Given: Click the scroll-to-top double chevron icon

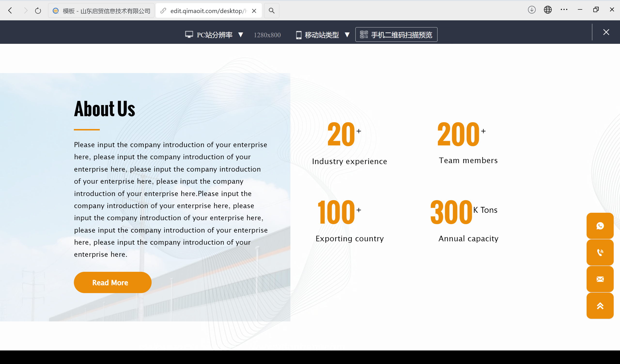Looking at the screenshot, I should click(x=600, y=306).
